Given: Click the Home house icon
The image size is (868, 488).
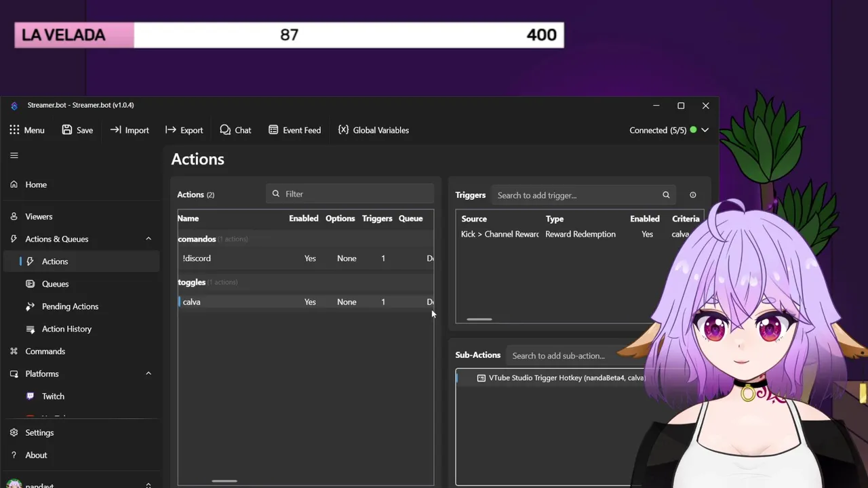Looking at the screenshot, I should click(14, 184).
